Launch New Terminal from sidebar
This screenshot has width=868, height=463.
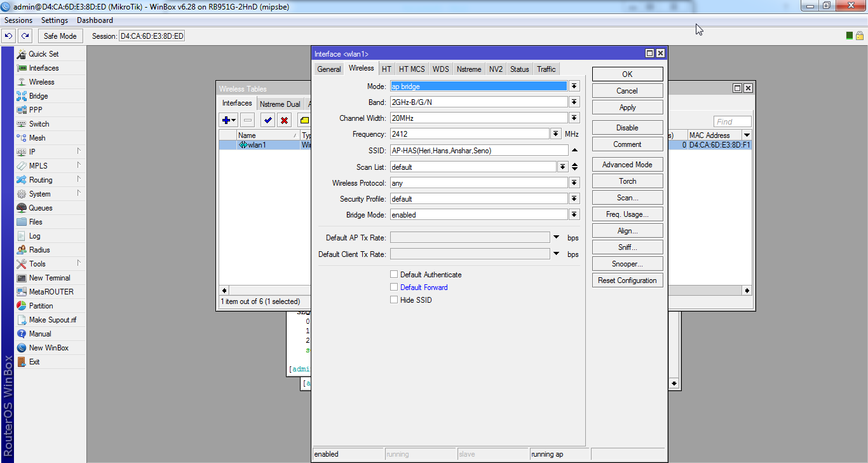click(x=50, y=278)
